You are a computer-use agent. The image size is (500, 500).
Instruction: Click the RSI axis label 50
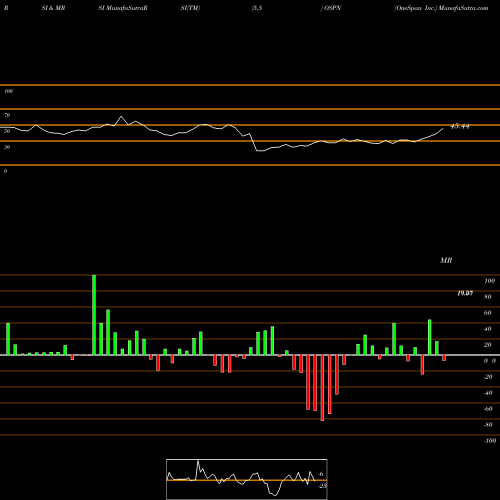(x=7, y=131)
